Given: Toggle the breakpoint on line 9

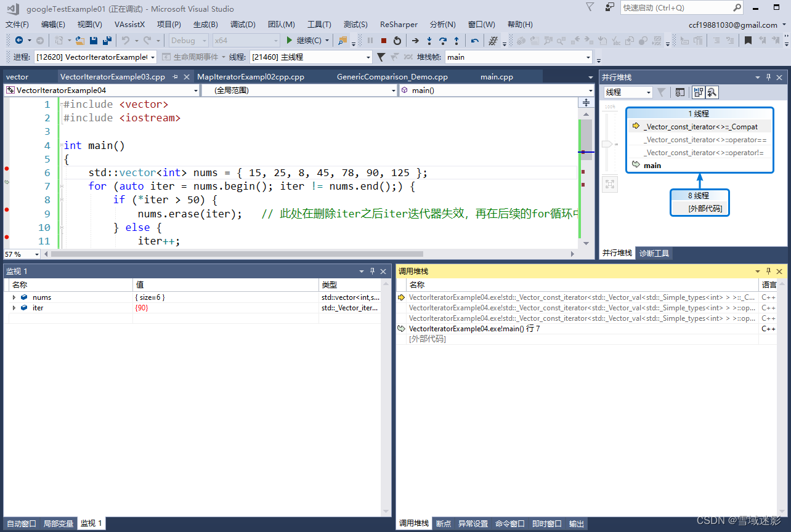Looking at the screenshot, I should pyautogui.click(x=7, y=210).
